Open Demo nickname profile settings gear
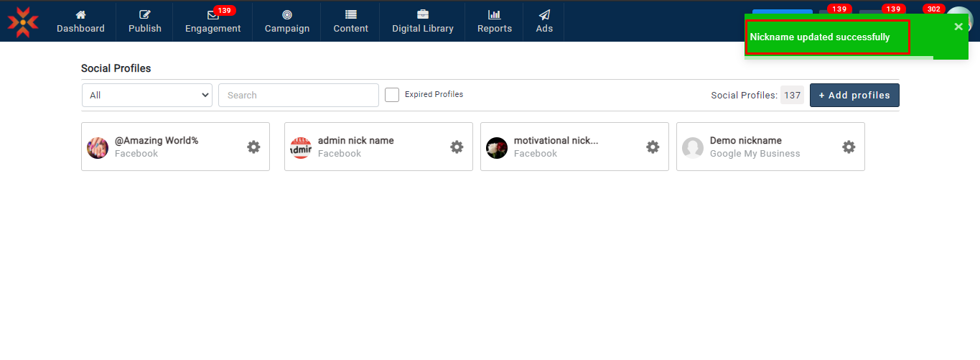This screenshot has width=980, height=360. click(849, 147)
